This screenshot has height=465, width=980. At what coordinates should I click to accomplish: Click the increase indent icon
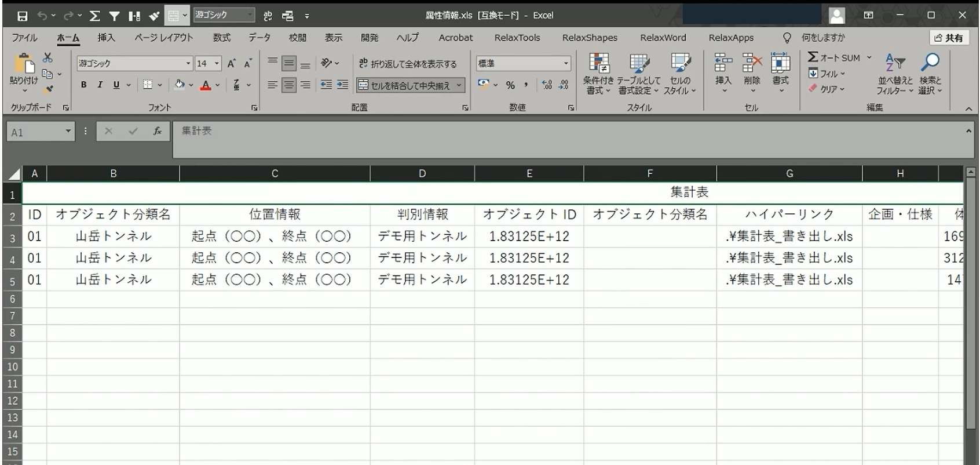click(343, 85)
